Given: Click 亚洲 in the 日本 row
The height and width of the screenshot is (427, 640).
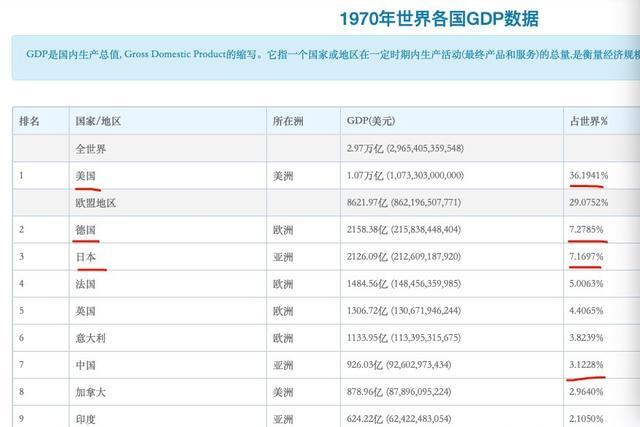Looking at the screenshot, I should coord(283,257).
